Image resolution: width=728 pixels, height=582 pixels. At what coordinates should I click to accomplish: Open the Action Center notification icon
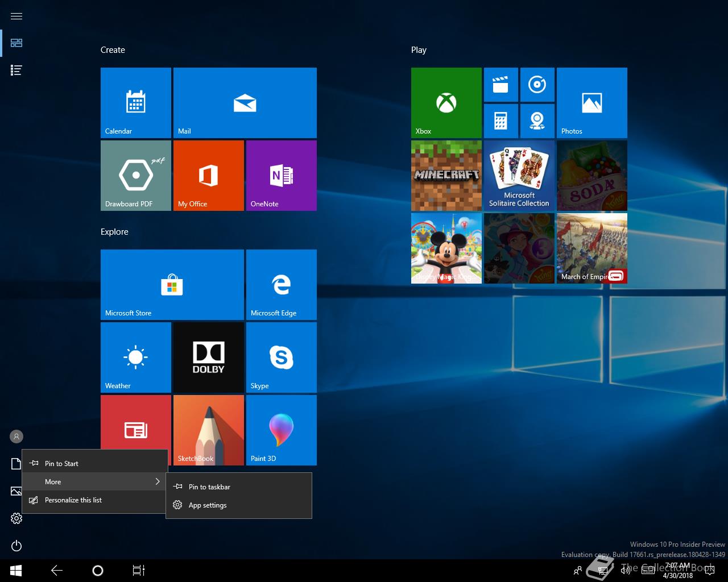709,571
